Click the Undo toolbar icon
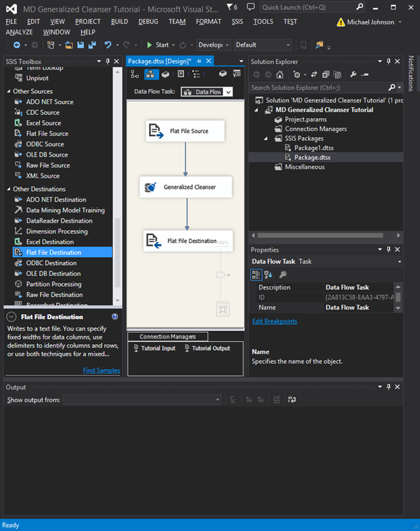 pyautogui.click(x=108, y=45)
